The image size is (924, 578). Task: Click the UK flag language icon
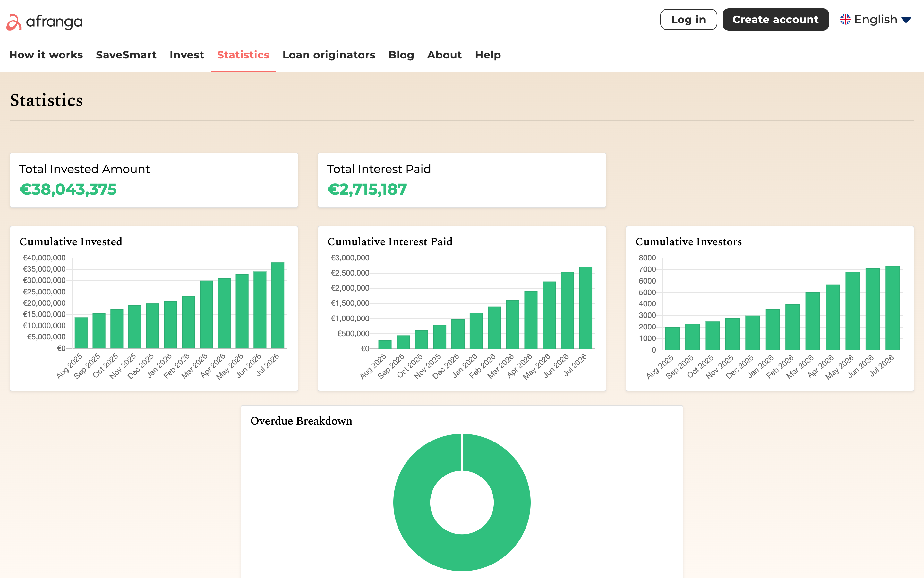[845, 20]
